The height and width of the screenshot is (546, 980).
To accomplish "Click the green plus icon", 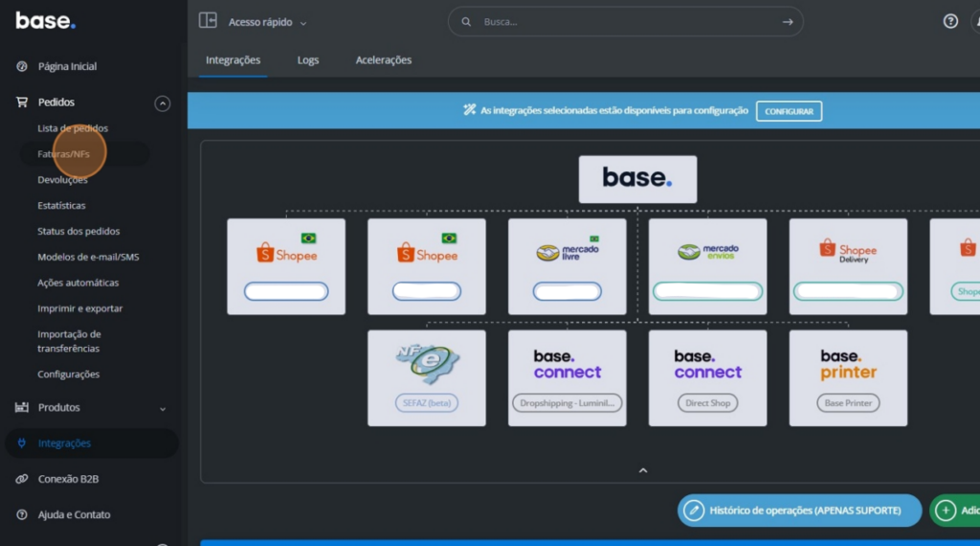I will coord(946,511).
